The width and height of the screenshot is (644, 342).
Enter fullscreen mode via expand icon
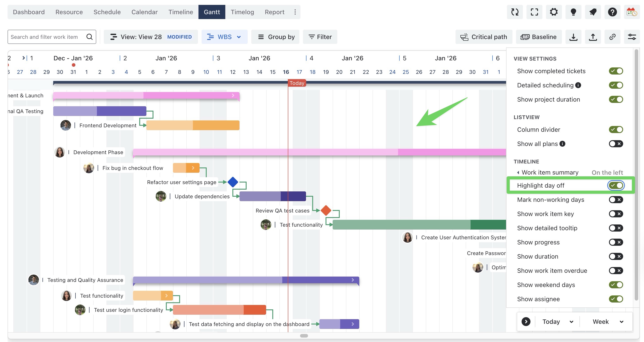tap(534, 12)
